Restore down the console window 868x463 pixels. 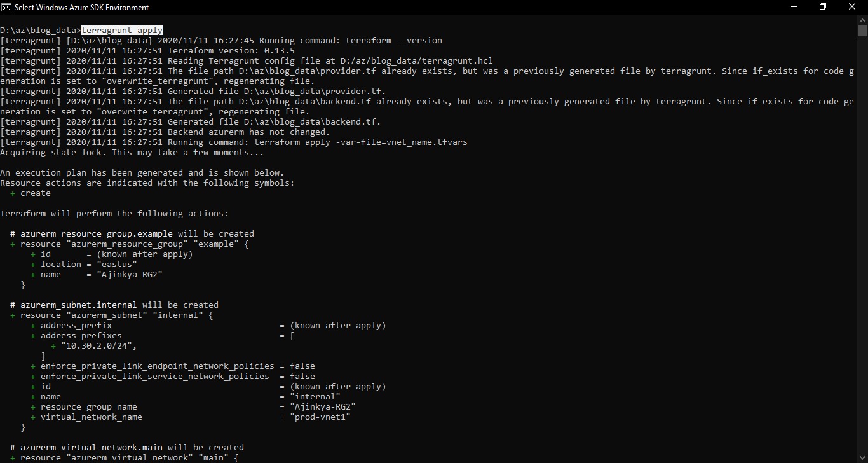tap(823, 7)
